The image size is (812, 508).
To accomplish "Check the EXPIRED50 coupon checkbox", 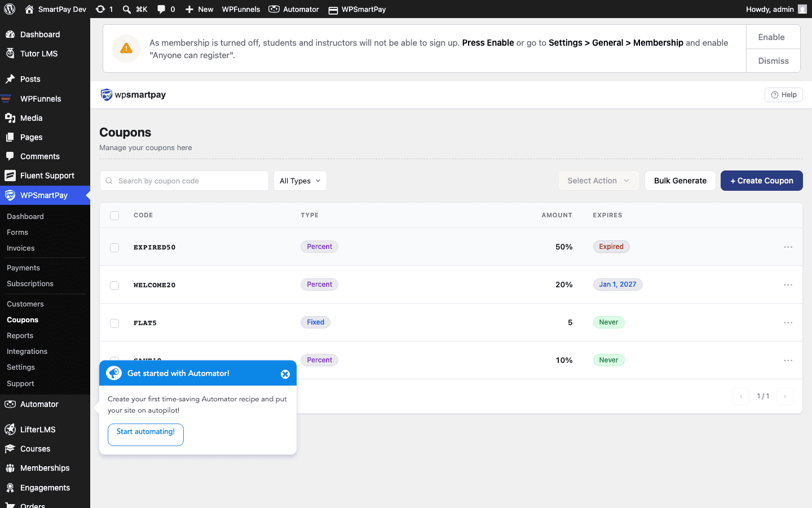I will pyautogui.click(x=114, y=248).
